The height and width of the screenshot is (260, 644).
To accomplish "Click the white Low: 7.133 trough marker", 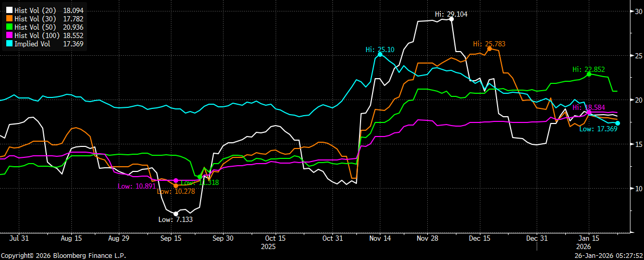I will pos(176,214).
